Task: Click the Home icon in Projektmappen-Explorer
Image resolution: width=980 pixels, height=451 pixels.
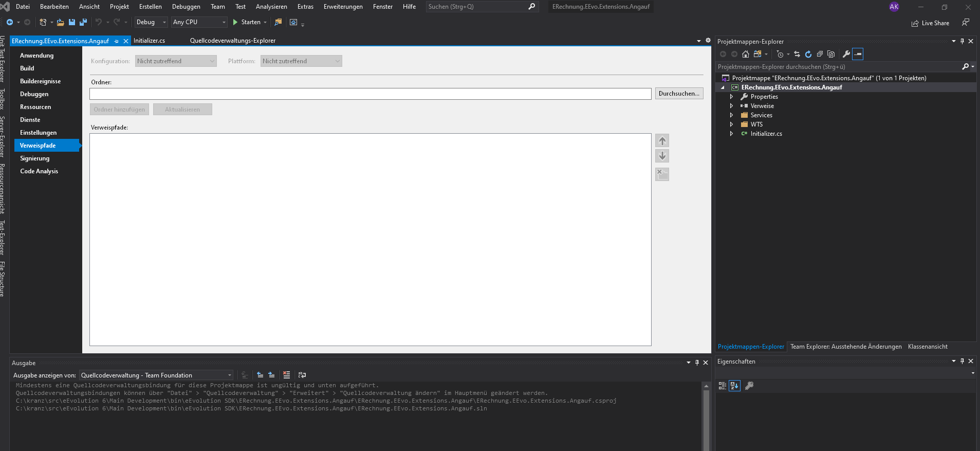Action: pos(746,54)
